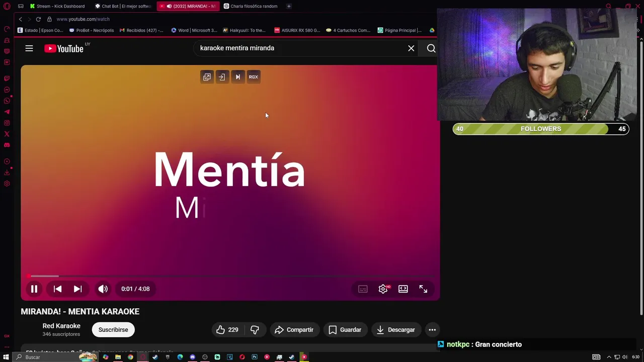Open the Recibidos (427) Gmail bookmark

click(x=141, y=30)
